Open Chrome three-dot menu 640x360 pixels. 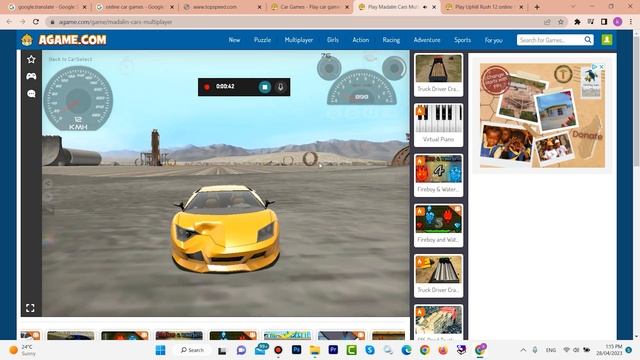(x=631, y=22)
